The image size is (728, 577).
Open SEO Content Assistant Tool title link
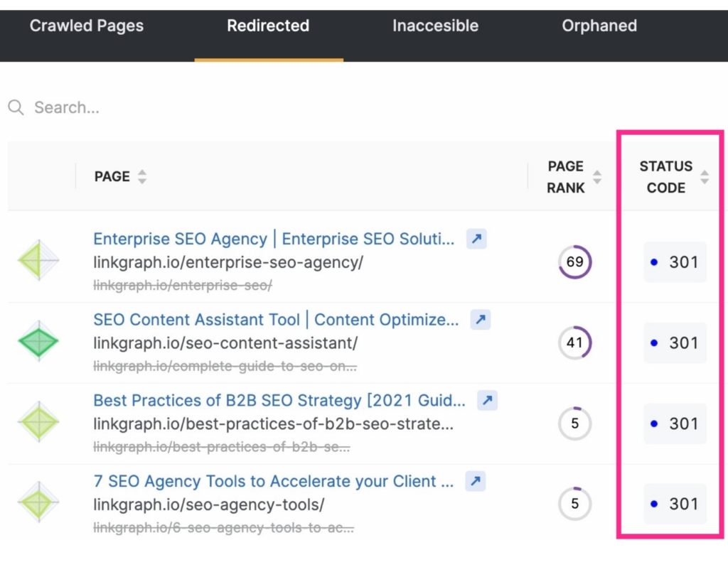click(276, 320)
